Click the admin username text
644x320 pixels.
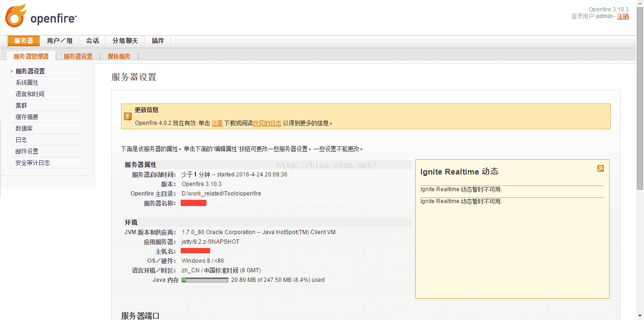(x=604, y=16)
